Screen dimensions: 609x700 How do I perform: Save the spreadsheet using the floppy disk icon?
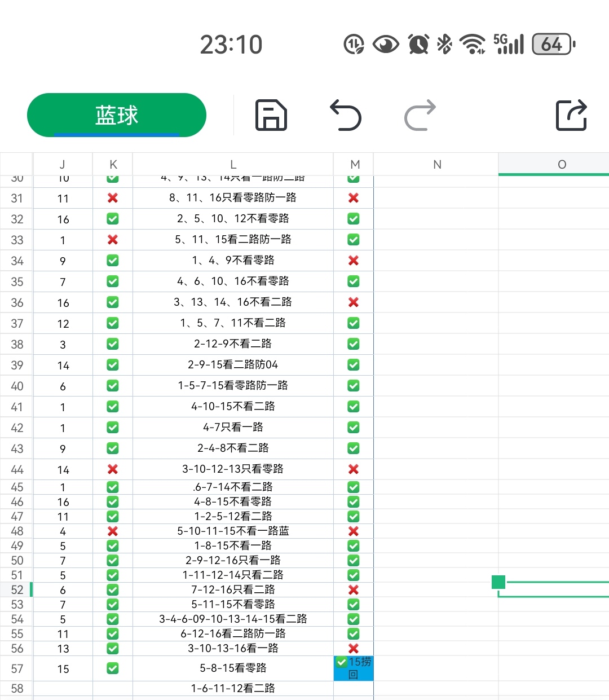(271, 115)
